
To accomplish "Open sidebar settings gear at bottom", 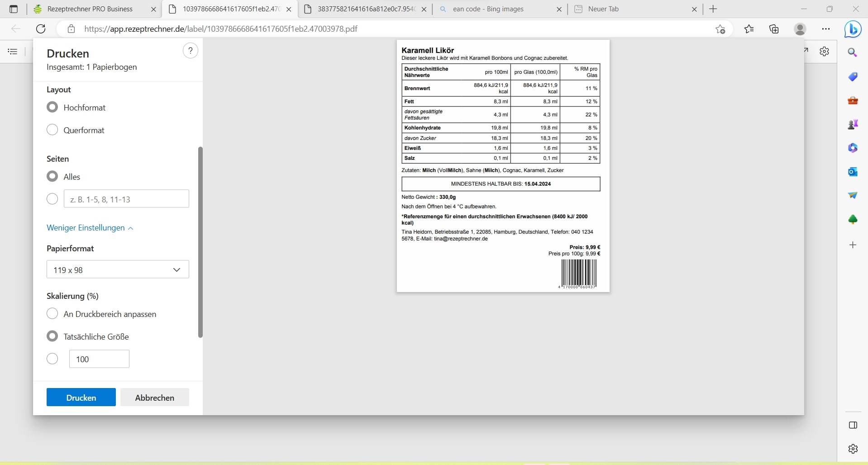I will point(853,449).
